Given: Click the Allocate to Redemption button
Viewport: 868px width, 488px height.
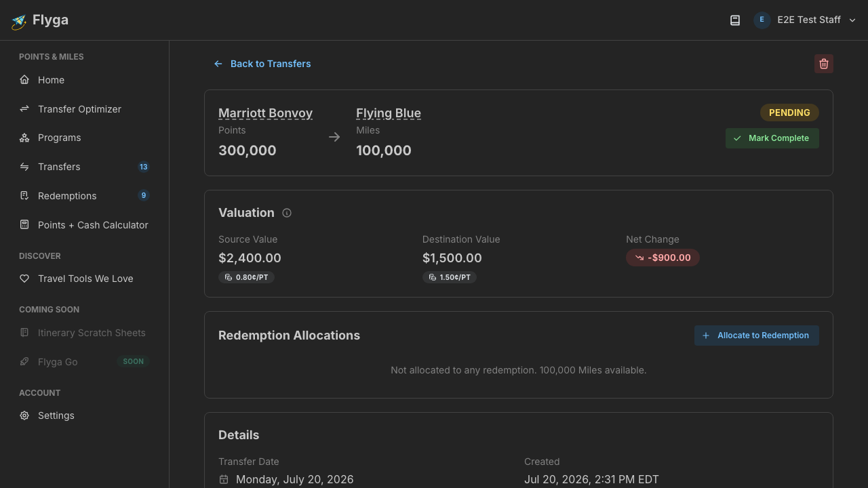Looking at the screenshot, I should click(x=756, y=335).
